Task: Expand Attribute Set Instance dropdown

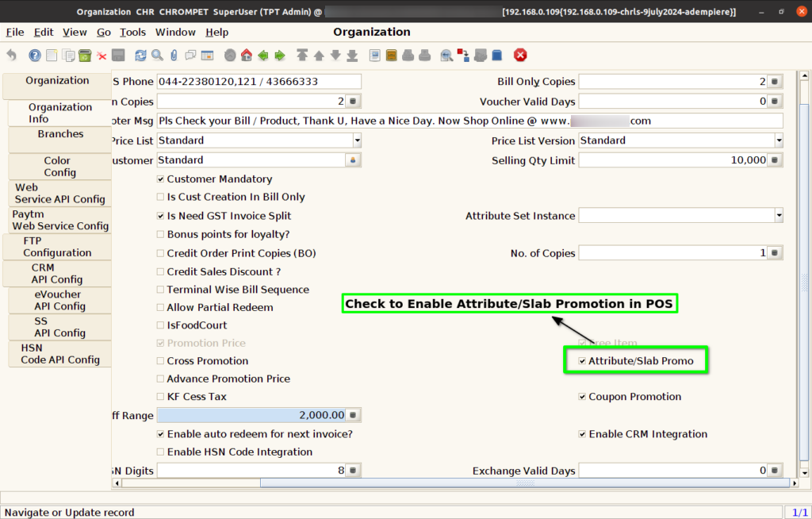Action: (x=779, y=215)
